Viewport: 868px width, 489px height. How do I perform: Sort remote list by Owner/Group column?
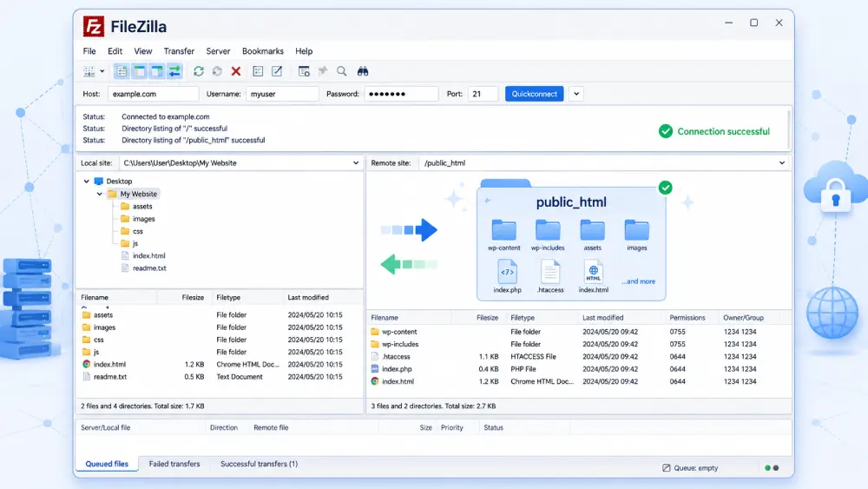tap(743, 318)
